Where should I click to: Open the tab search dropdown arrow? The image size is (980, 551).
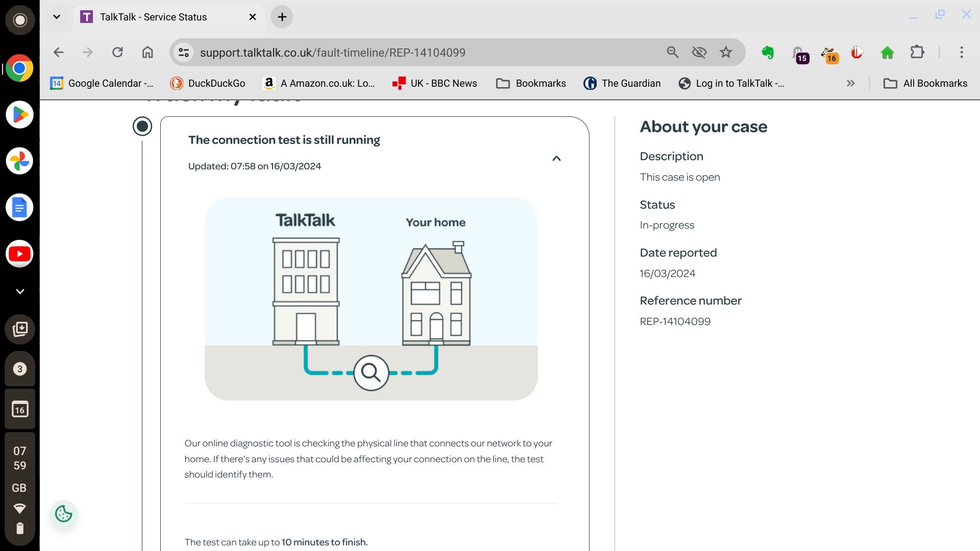point(57,17)
